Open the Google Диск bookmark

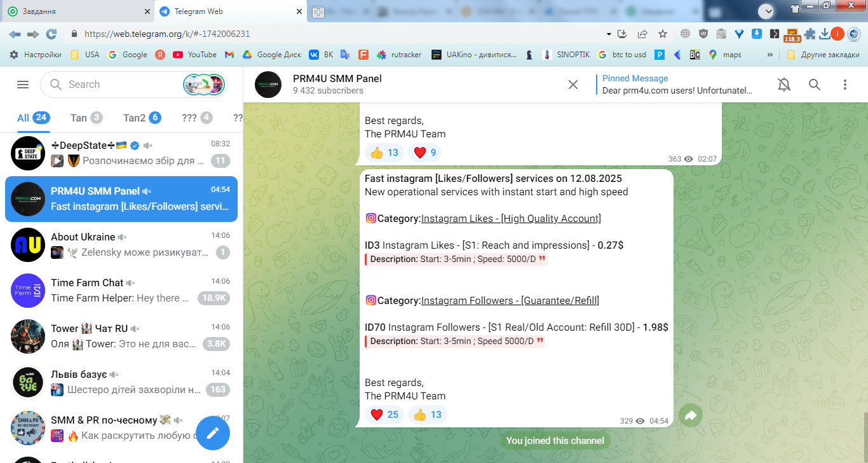tap(271, 55)
